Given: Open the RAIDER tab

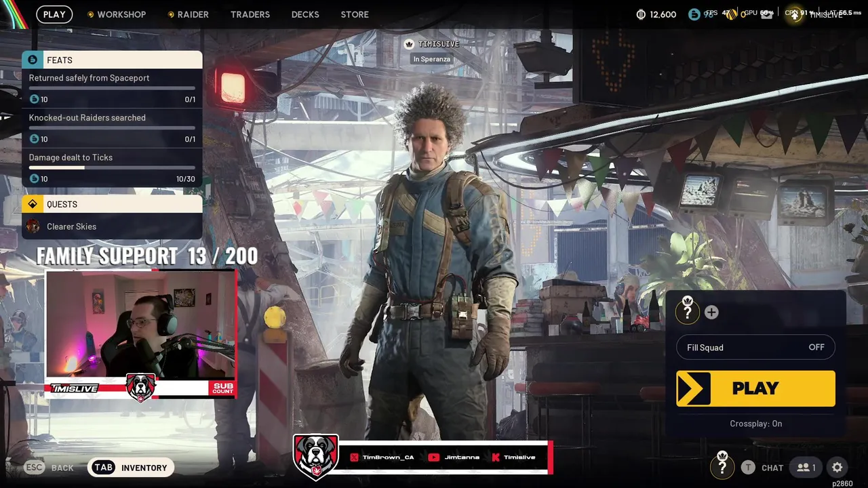Looking at the screenshot, I should pyautogui.click(x=188, y=14).
